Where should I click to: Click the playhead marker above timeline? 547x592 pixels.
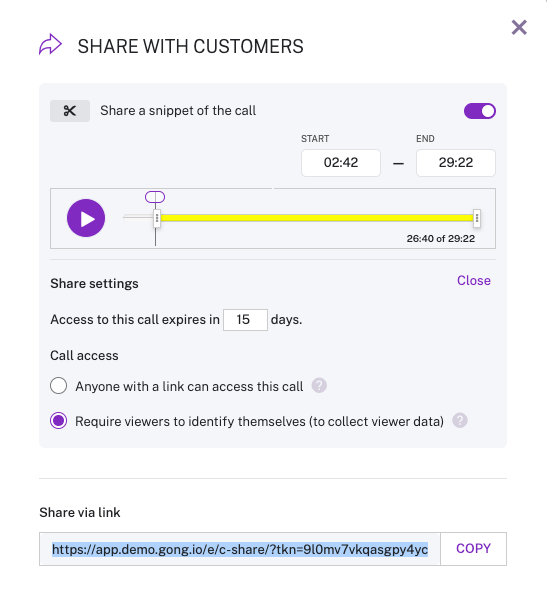pos(155,197)
